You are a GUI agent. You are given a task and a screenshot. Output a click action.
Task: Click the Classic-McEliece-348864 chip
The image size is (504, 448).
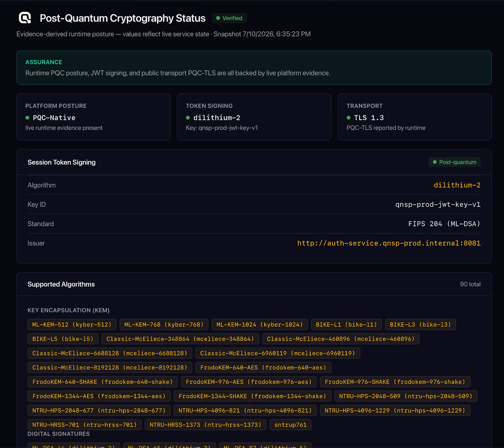pyautogui.click(x=180, y=339)
